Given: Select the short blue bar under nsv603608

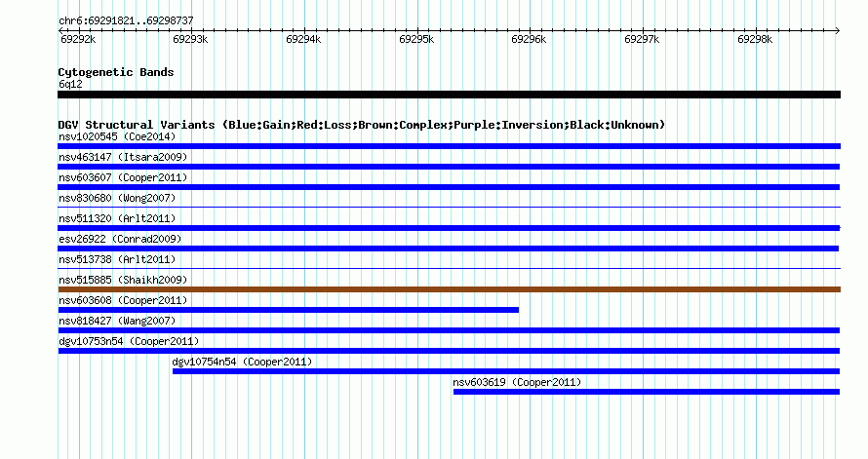Looking at the screenshot, I should point(289,310).
